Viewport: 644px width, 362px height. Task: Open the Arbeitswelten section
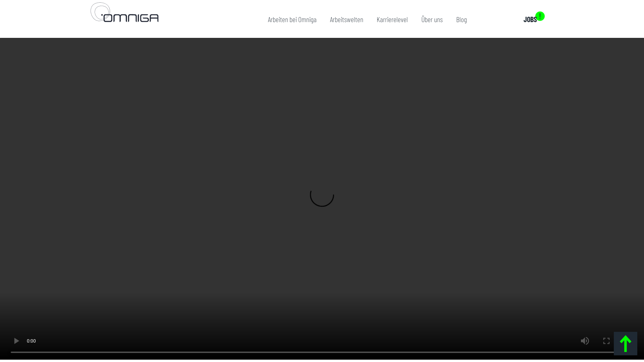[346, 19]
